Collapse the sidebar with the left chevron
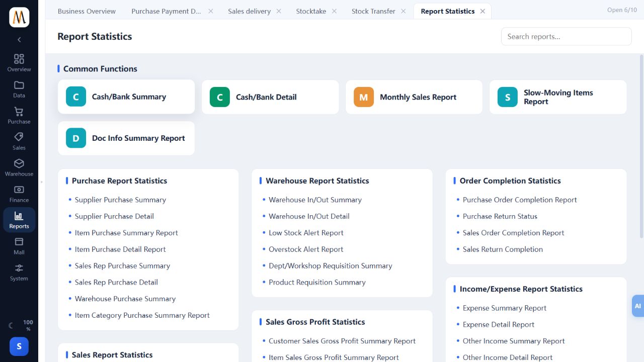The height and width of the screenshot is (362, 644). (x=19, y=40)
